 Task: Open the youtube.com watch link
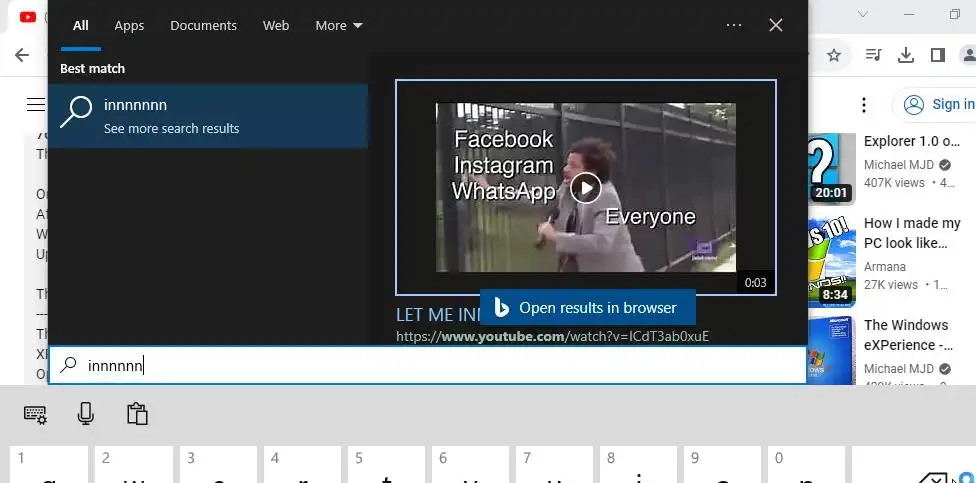click(x=552, y=337)
